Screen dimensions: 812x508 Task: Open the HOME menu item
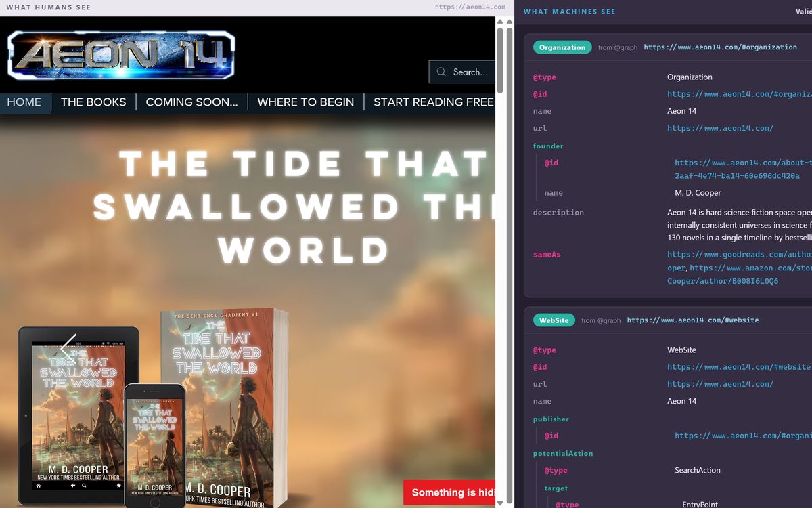click(x=24, y=102)
